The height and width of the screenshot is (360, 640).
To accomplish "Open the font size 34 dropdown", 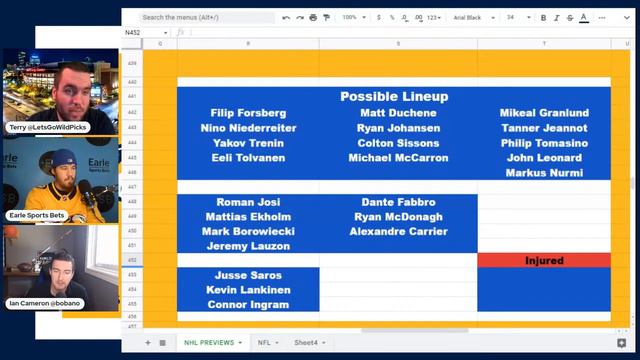I will click(x=518, y=18).
